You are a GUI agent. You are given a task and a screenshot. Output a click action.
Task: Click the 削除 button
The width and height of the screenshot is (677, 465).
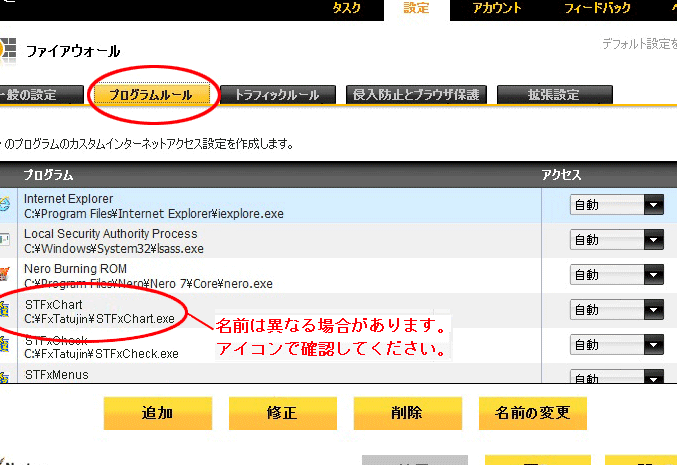(406, 412)
